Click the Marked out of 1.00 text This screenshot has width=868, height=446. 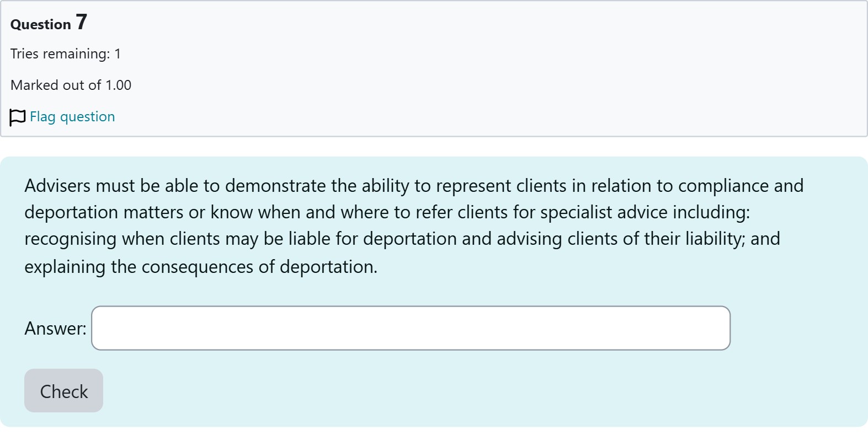pos(71,85)
